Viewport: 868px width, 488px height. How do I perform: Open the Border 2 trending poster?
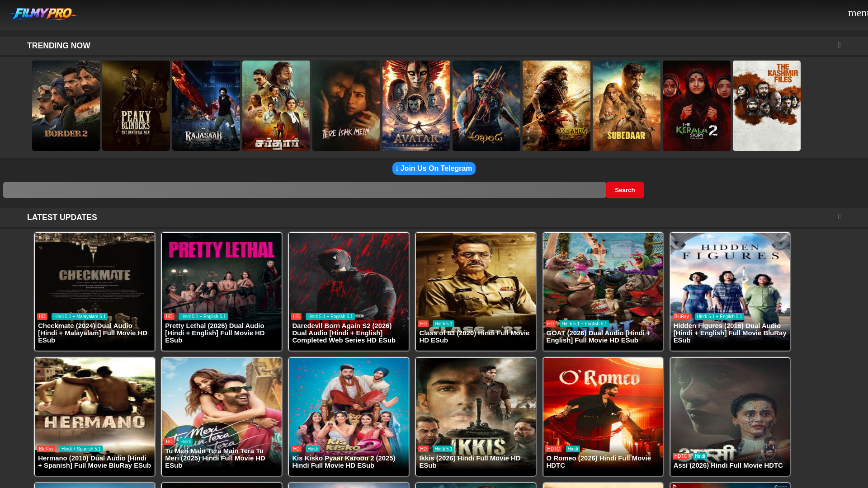tap(66, 106)
